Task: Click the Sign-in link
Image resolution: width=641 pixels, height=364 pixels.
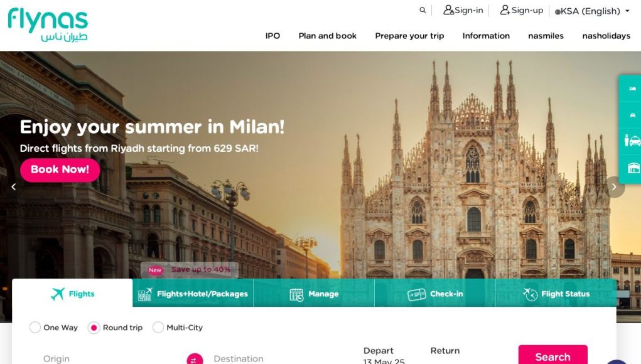Action: pyautogui.click(x=463, y=10)
